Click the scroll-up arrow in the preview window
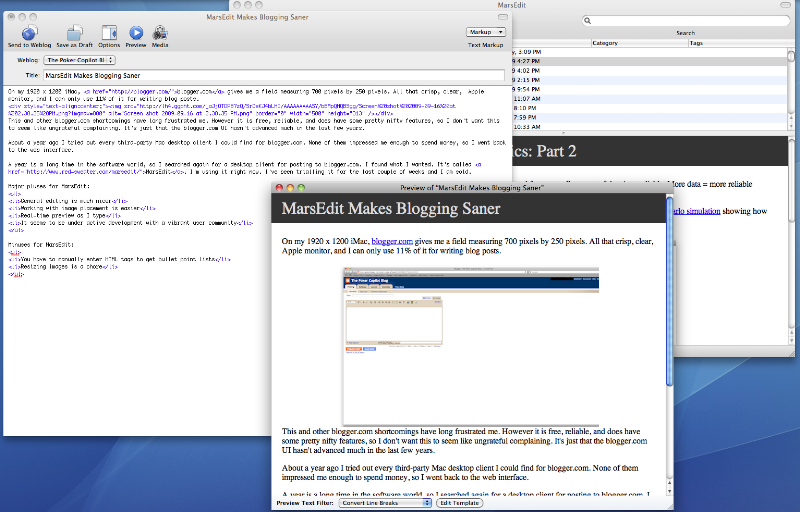800x512 pixels. (669, 483)
